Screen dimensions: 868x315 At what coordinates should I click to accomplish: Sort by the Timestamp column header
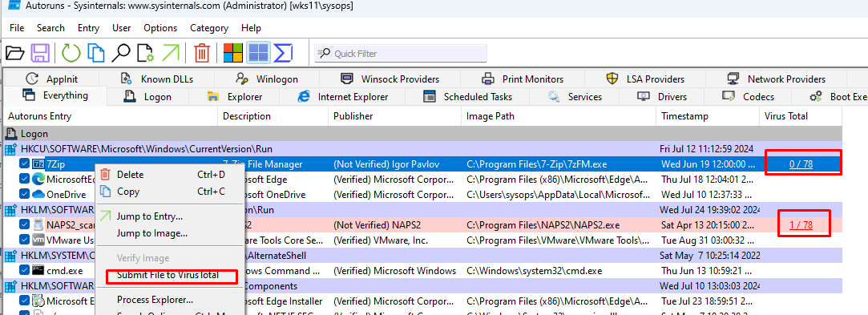[708, 116]
